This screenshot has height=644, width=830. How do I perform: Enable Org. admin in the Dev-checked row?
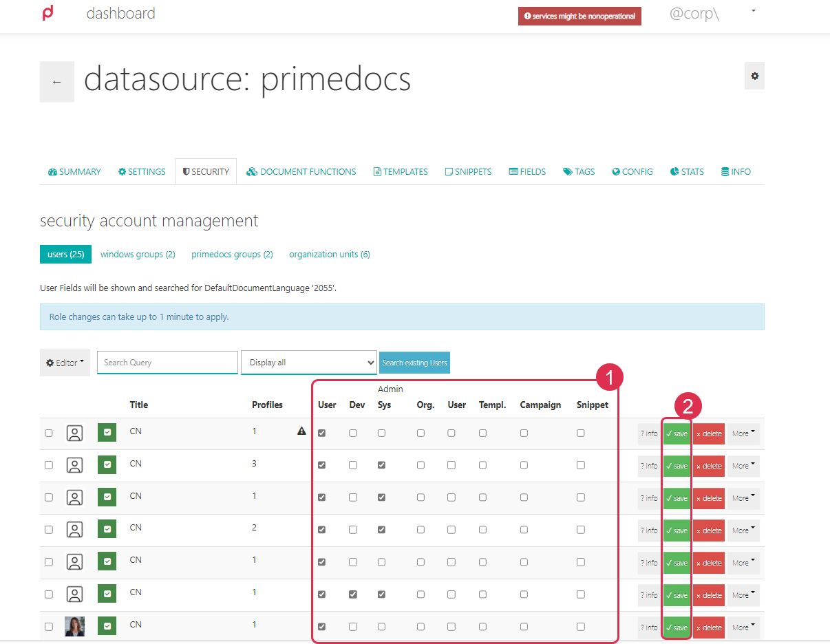coord(421,594)
